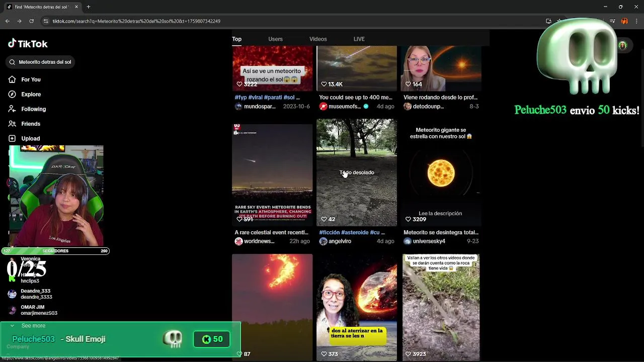Open Chrome three-dot menu
The height and width of the screenshot is (362, 644).
pos(636,21)
